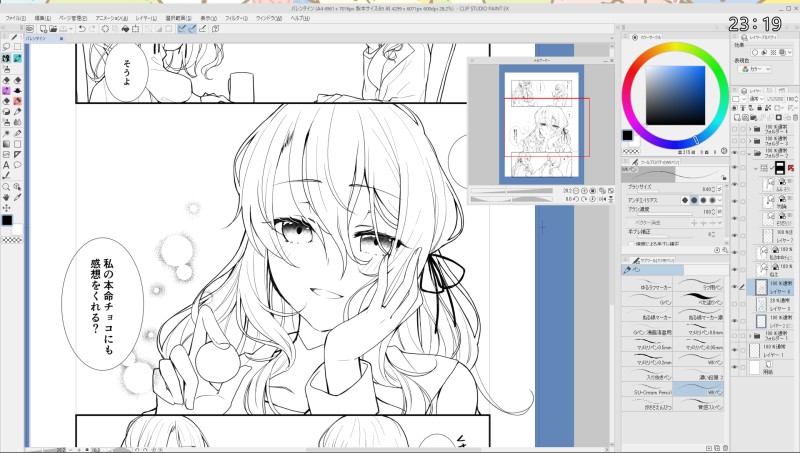Select the Hand move-canvas tool
Screen dimensions: 800x453
click(x=6, y=197)
